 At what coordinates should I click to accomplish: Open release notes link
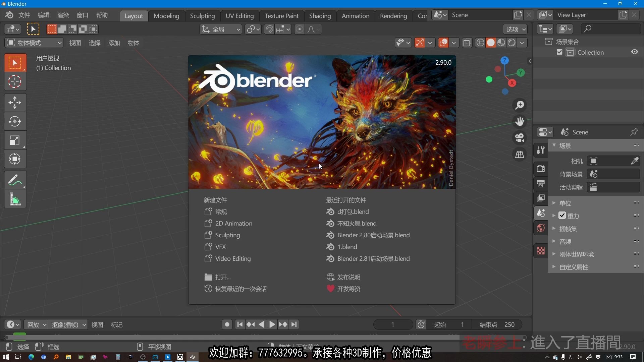pos(343,277)
